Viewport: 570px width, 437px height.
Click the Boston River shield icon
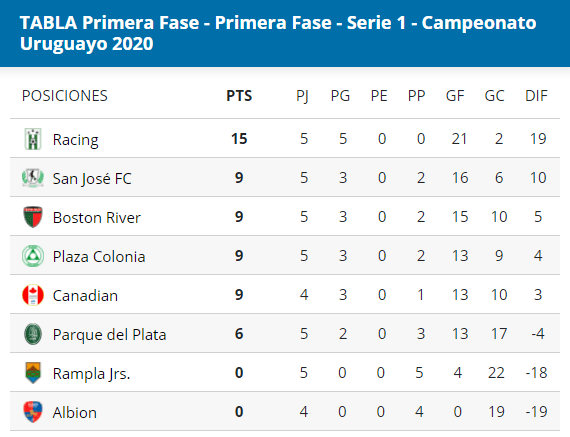point(33,217)
